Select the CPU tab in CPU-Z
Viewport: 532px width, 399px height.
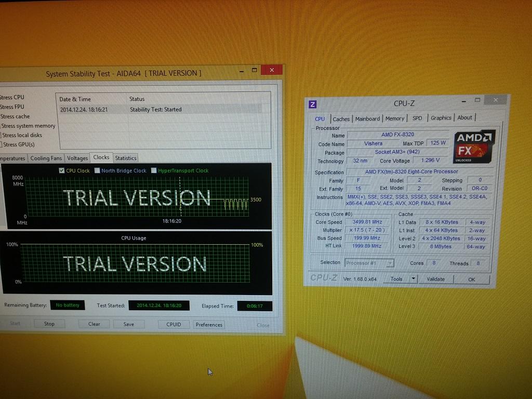tap(320, 119)
